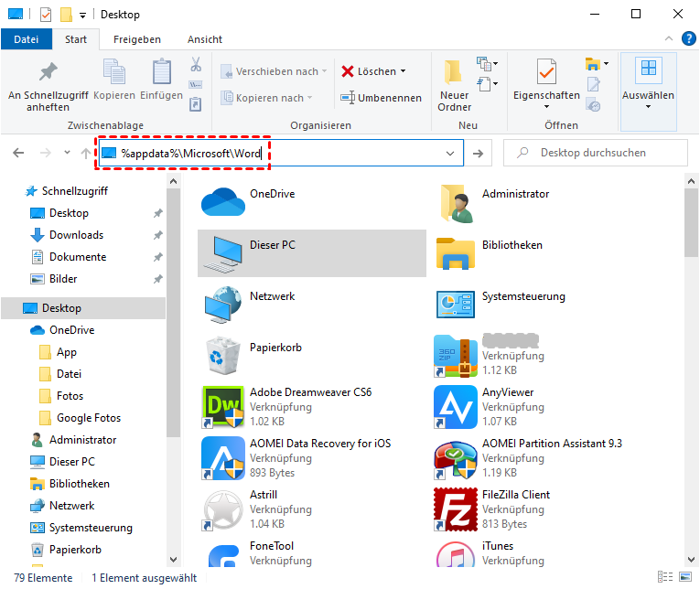Click the Einfügen clipboard icon
The height and width of the screenshot is (589, 700).
coord(161,72)
